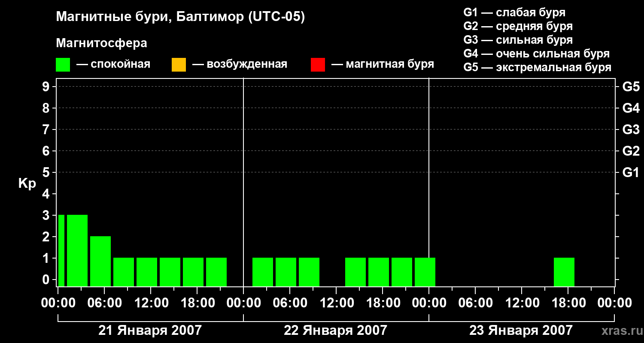Click the "G1" label on right axis
This screenshot has height=343, width=644.
click(x=631, y=172)
